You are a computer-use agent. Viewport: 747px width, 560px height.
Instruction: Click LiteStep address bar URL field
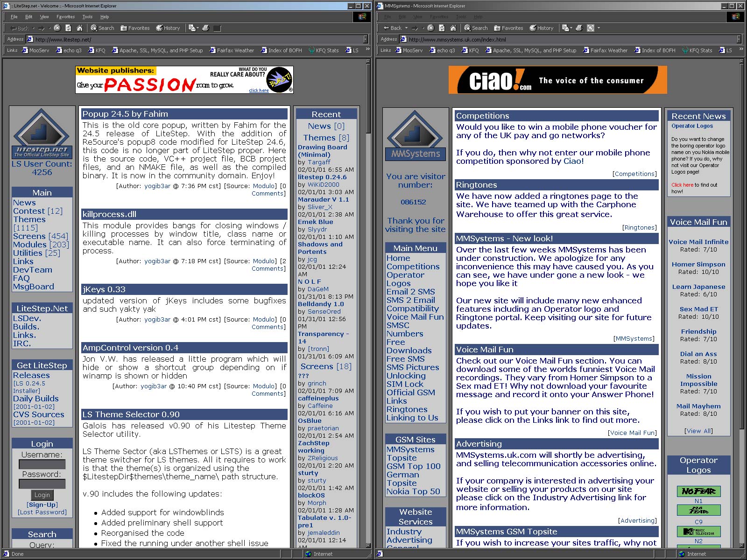pos(195,39)
